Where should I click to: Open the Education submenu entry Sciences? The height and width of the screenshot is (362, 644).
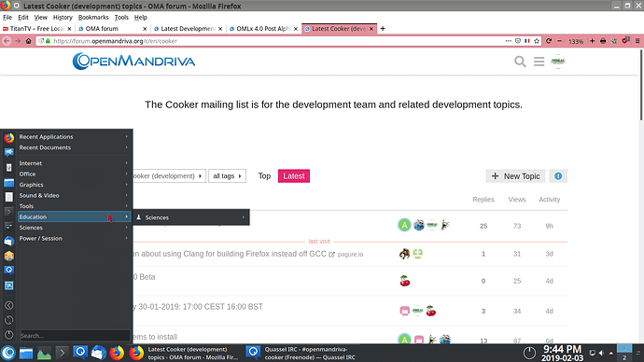(191, 217)
